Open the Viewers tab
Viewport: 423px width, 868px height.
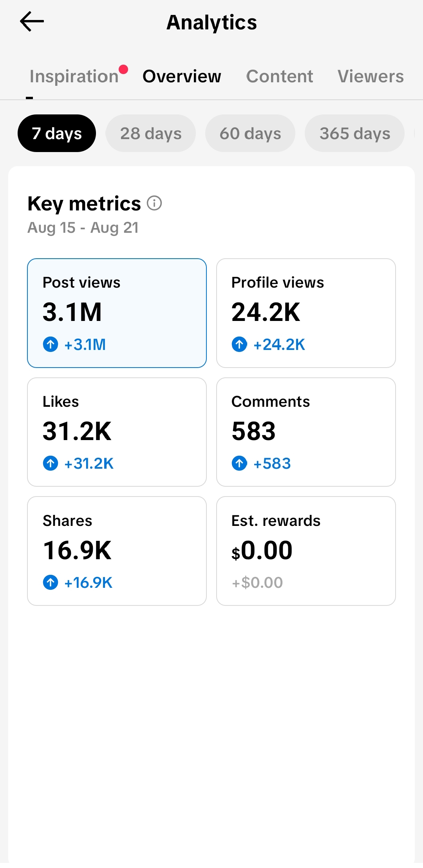[x=371, y=76]
